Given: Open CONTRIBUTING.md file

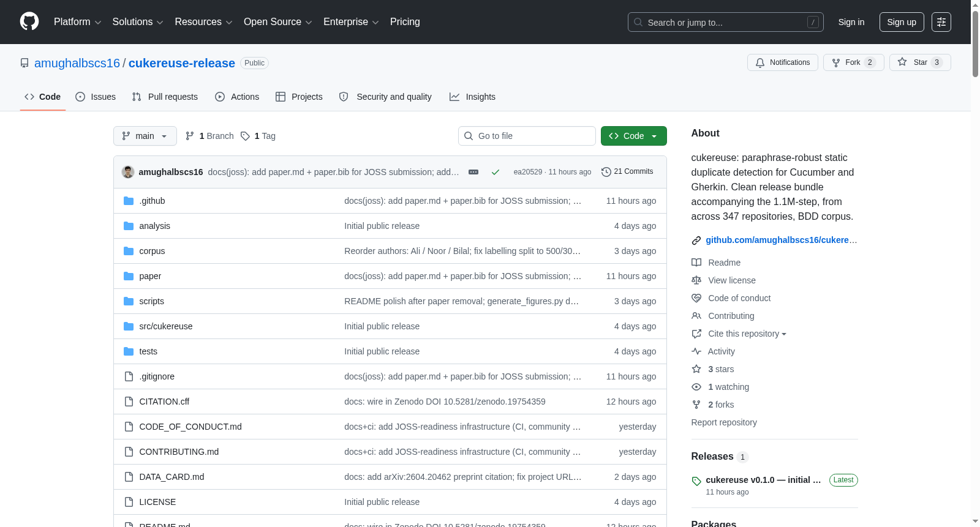Looking at the screenshot, I should pyautogui.click(x=179, y=452).
